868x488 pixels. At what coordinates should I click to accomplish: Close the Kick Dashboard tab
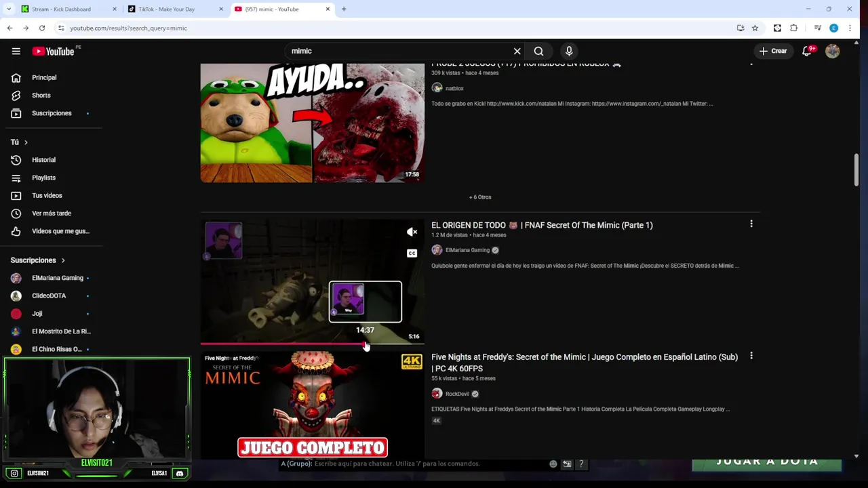114,9
